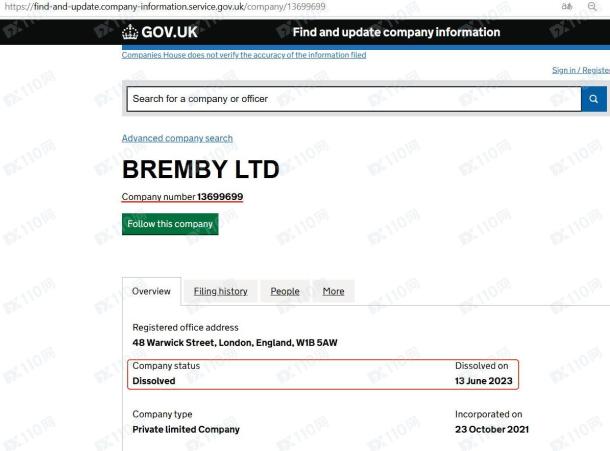Viewport: 610px width, 451px height.
Task: Click the 13 June 2023 dissolved date
Action: (484, 381)
